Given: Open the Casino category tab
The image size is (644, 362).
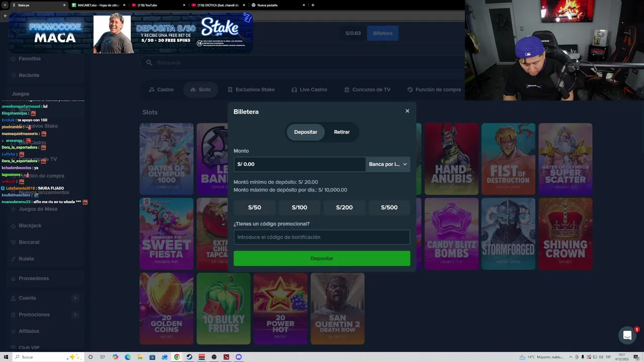Looking at the screenshot, I should [x=161, y=89].
